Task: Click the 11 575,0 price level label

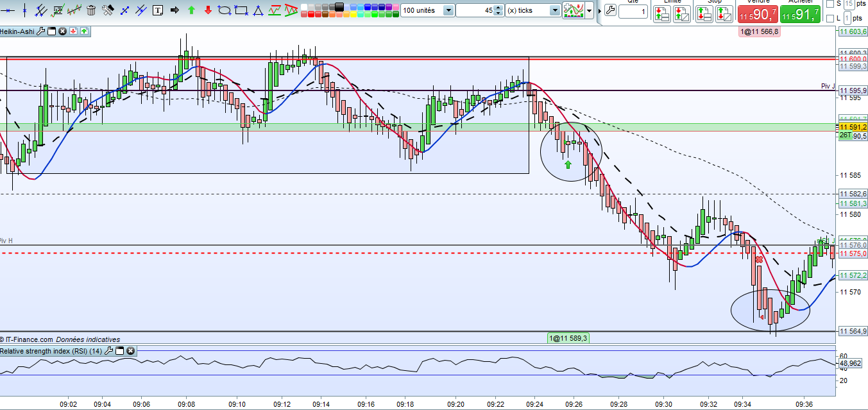Action: (x=853, y=253)
